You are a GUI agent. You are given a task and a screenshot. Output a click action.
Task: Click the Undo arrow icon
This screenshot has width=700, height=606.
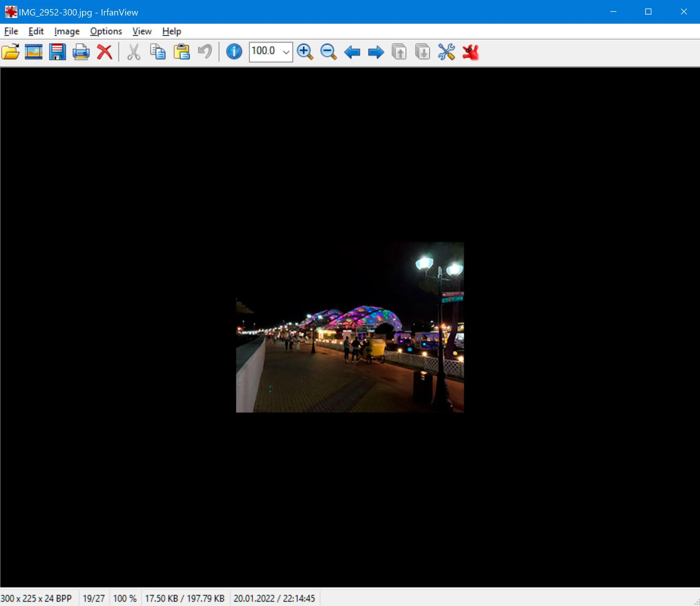(205, 52)
